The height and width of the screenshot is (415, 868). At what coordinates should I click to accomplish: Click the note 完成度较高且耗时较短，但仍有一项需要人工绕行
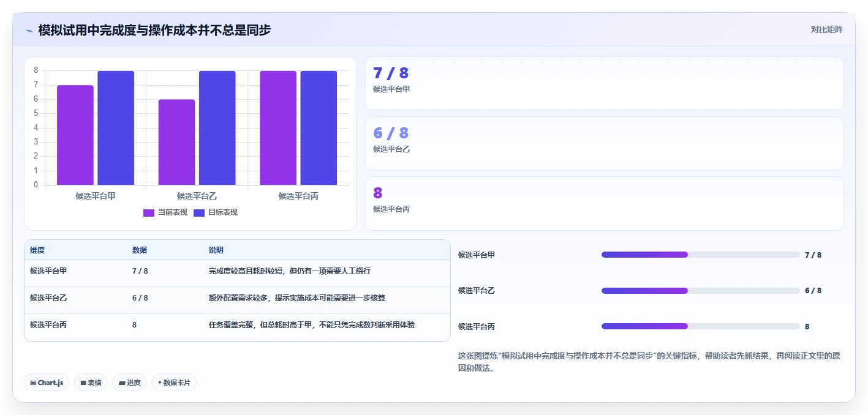(290, 271)
